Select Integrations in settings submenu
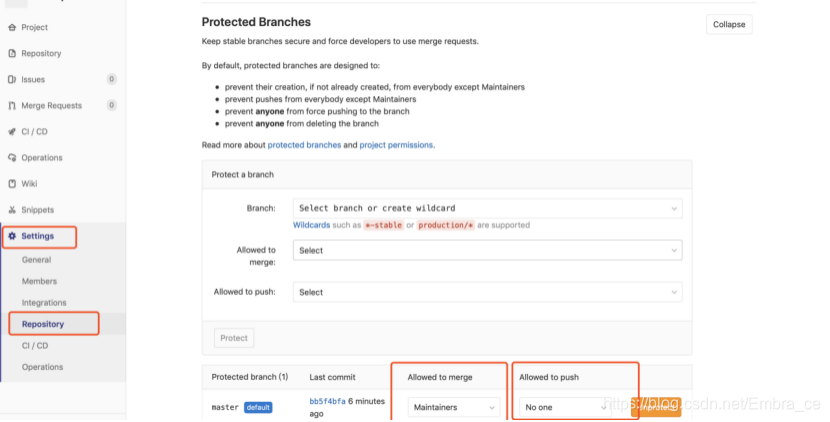830x422 pixels. 44,303
